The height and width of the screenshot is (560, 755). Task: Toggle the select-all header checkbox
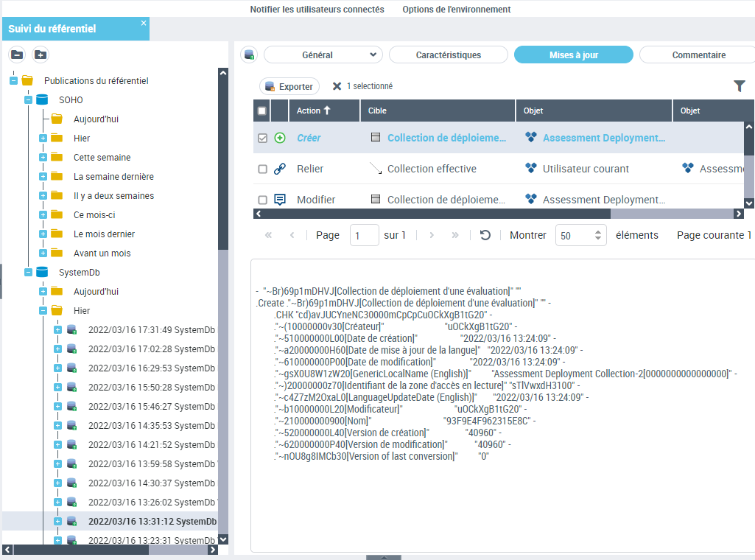[x=262, y=111]
